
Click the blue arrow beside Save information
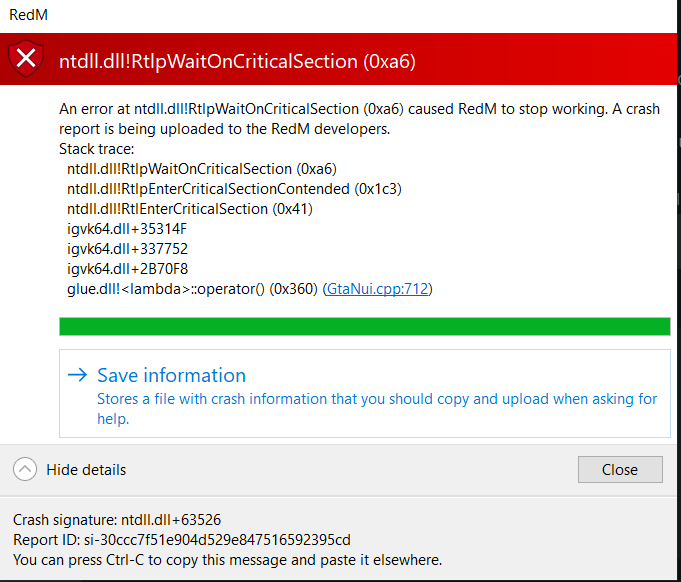point(78,374)
